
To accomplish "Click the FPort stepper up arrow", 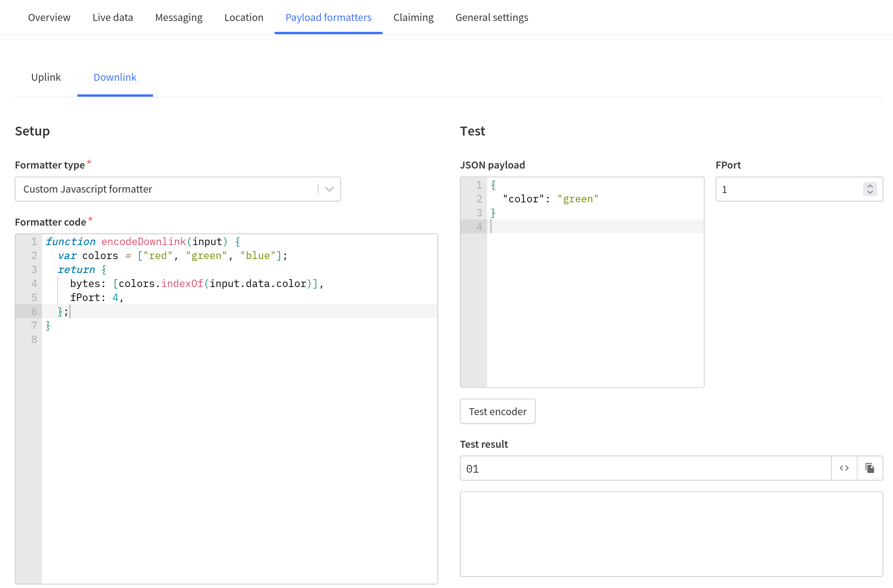I will pos(870,186).
